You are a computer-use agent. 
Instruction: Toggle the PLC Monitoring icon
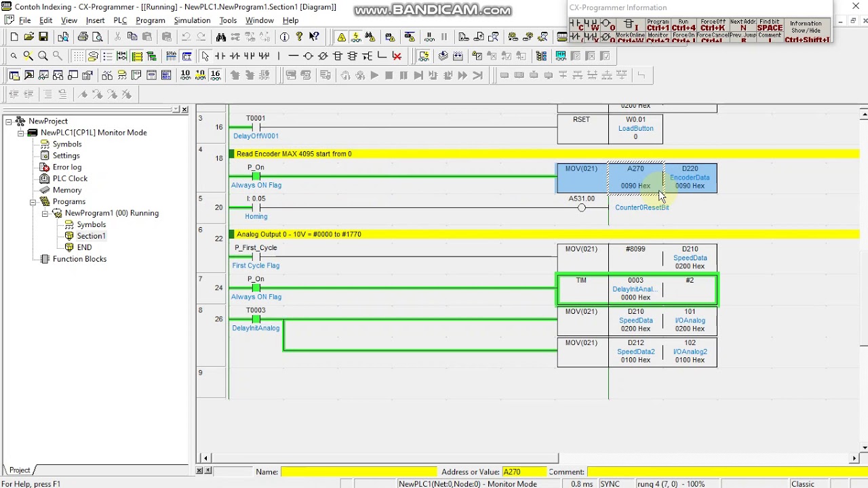(x=356, y=37)
